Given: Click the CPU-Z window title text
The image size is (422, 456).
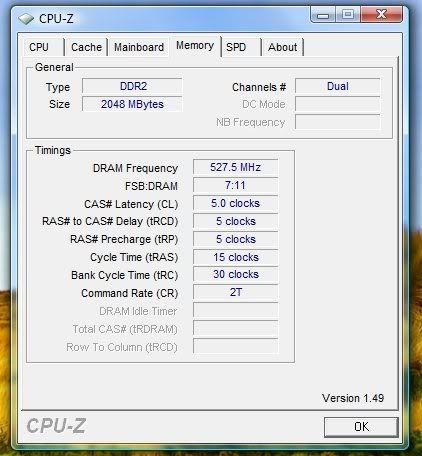Looking at the screenshot, I should 56,19.
